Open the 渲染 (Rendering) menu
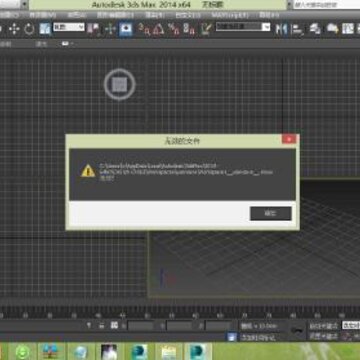Screen dimensions: 360x360 point(155,15)
